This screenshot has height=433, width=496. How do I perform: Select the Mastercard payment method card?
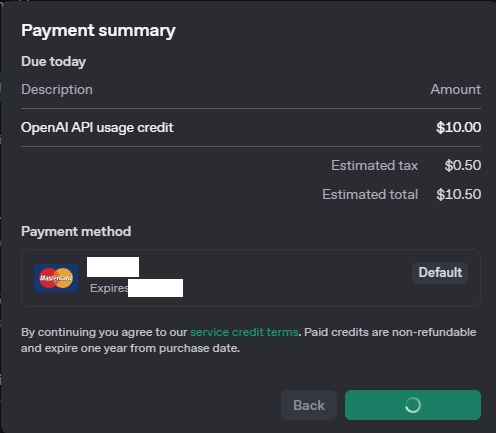[251, 278]
